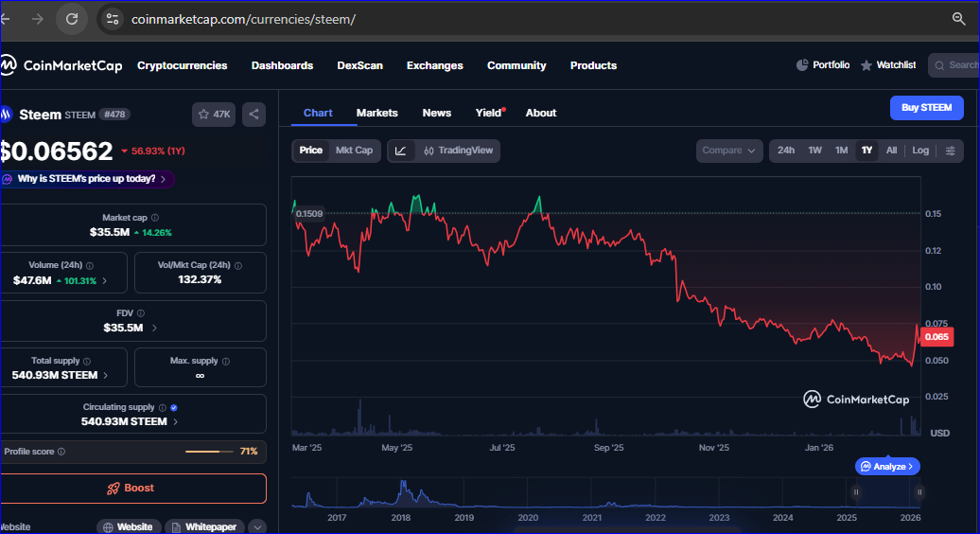Reload the page with the browser refresh icon

click(72, 19)
